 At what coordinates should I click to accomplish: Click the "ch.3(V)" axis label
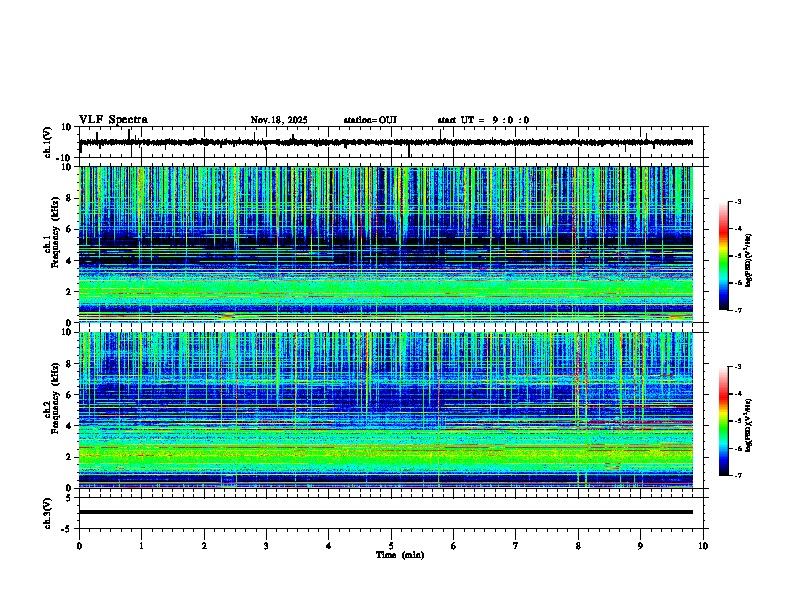coord(48,513)
